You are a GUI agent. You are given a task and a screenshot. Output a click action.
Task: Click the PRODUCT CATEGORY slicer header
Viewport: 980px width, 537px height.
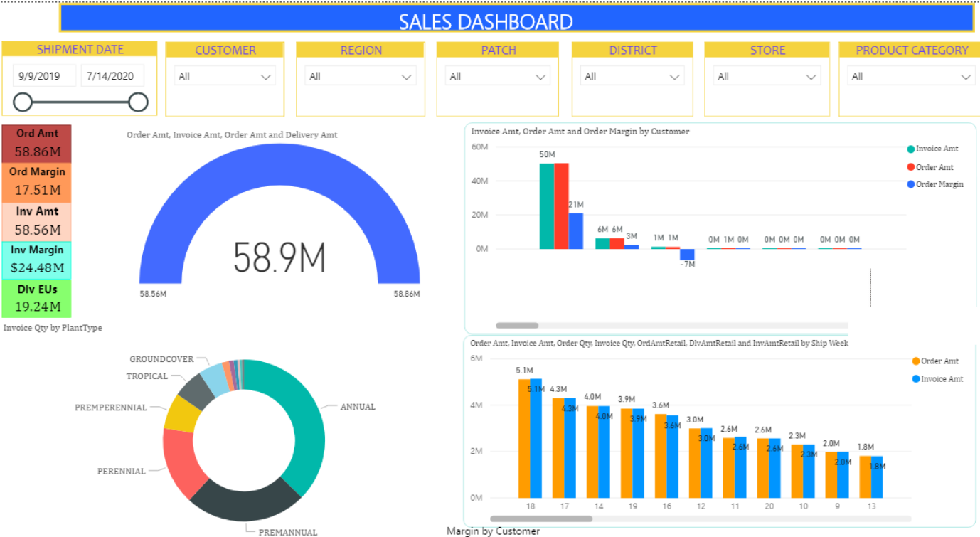tap(911, 50)
